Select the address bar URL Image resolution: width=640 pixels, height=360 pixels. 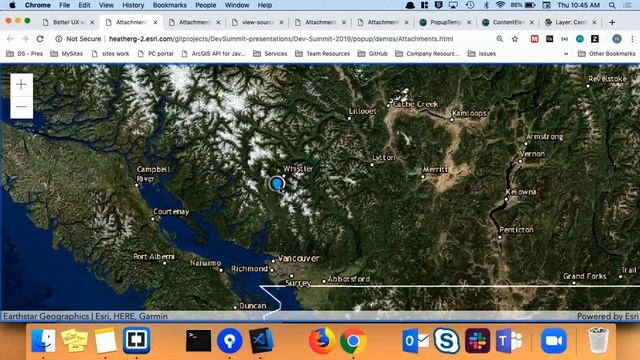pyautogui.click(x=281, y=39)
